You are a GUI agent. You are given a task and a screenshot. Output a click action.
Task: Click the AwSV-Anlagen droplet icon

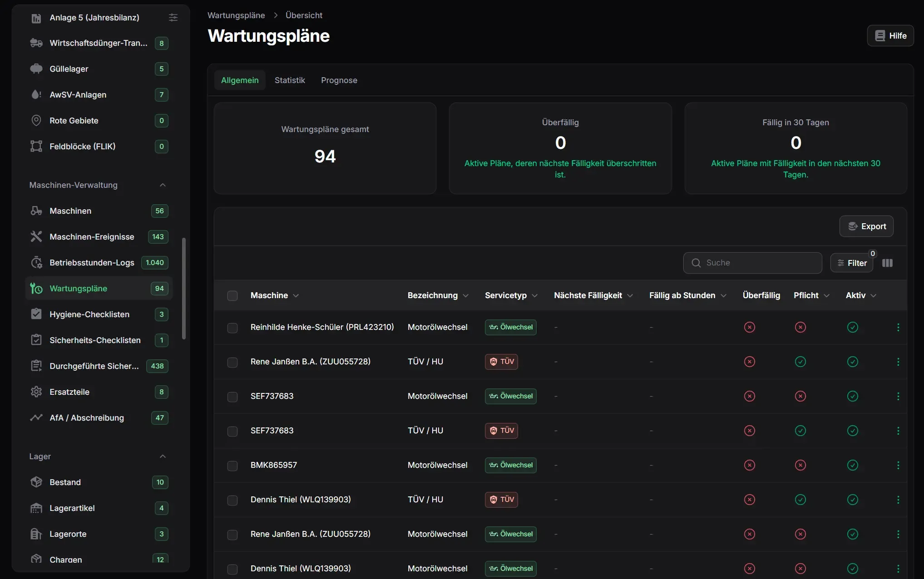click(x=36, y=95)
